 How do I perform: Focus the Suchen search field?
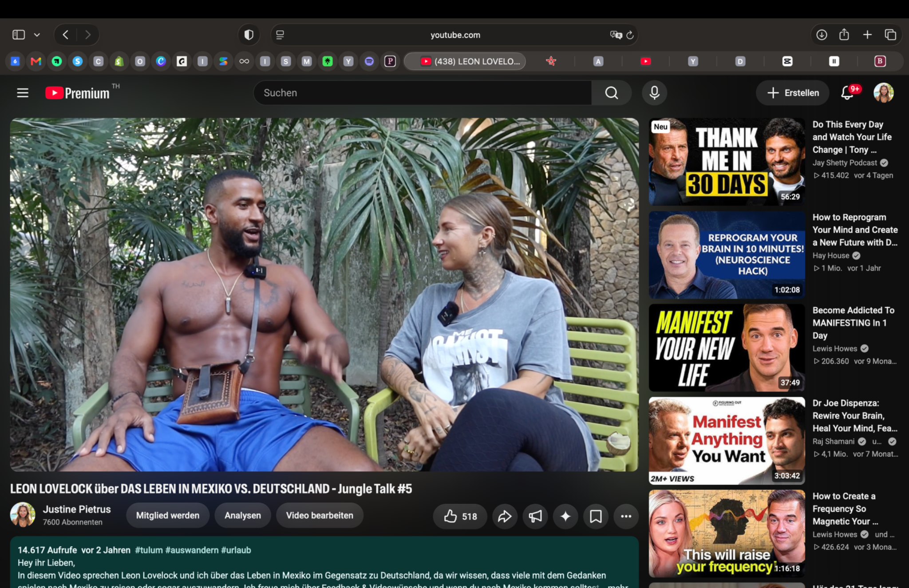click(x=423, y=93)
